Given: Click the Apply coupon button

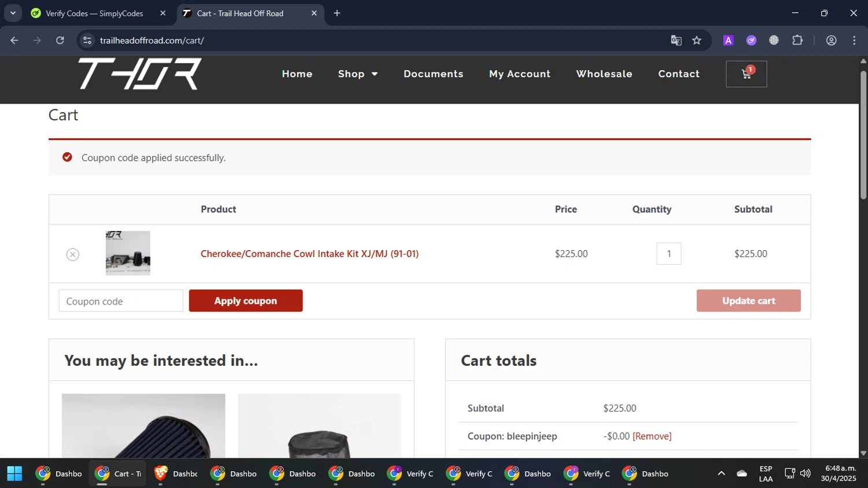Looking at the screenshot, I should (246, 301).
